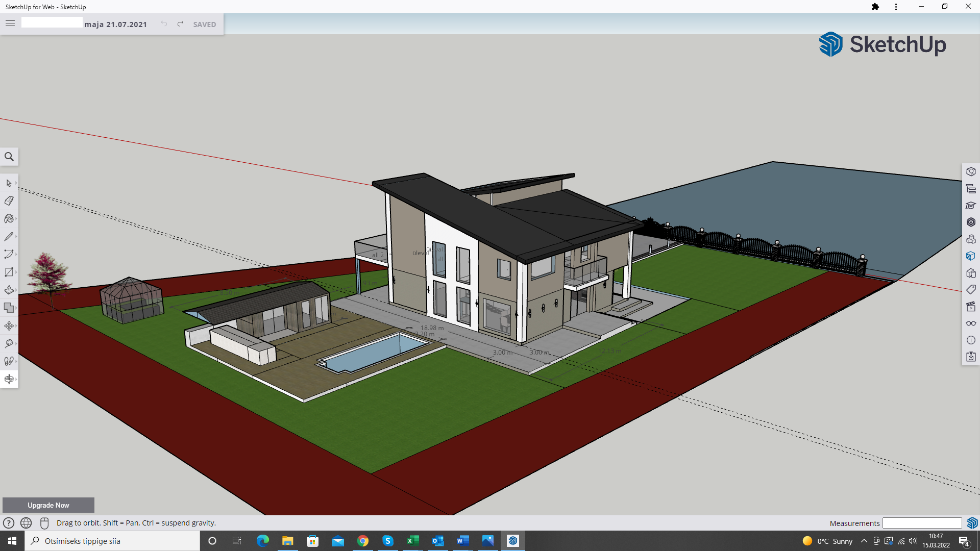Viewport: 980px width, 551px height.
Task: Click the Measurements input box
Action: pyautogui.click(x=922, y=523)
